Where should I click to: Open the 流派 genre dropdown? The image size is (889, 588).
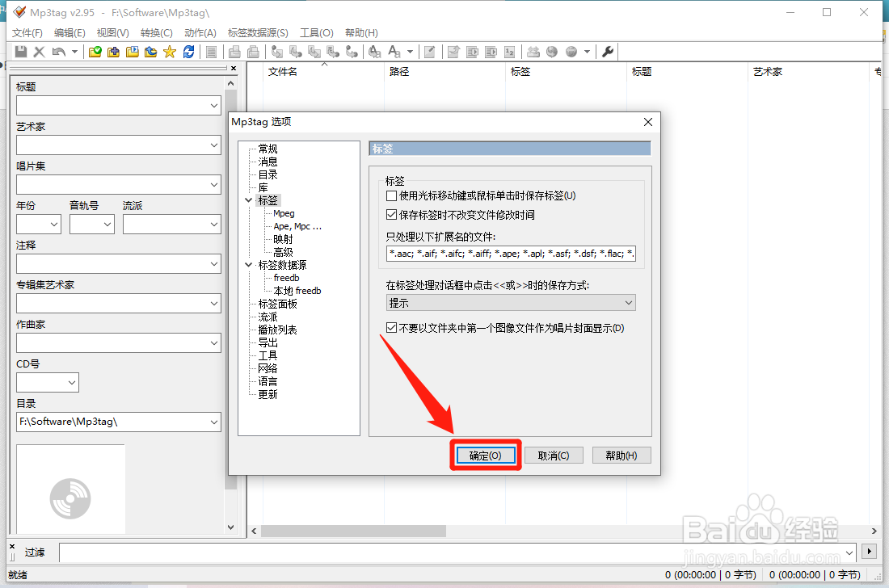[x=213, y=225]
